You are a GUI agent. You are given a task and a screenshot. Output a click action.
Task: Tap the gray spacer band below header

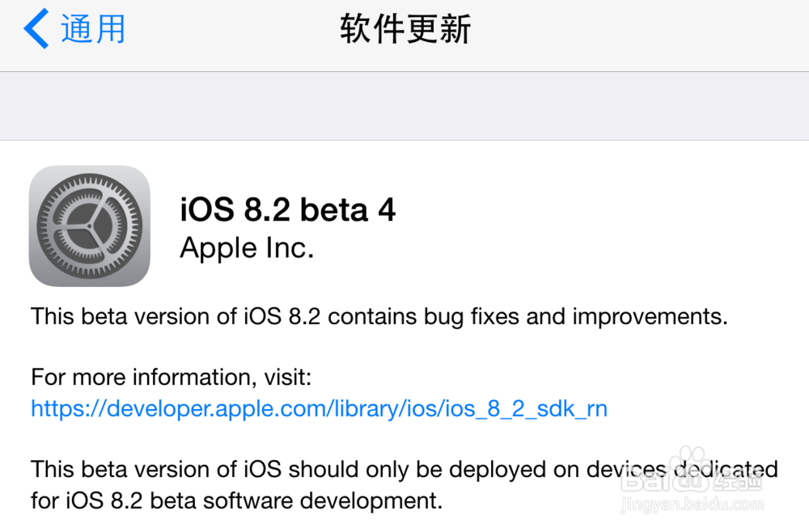(404, 106)
